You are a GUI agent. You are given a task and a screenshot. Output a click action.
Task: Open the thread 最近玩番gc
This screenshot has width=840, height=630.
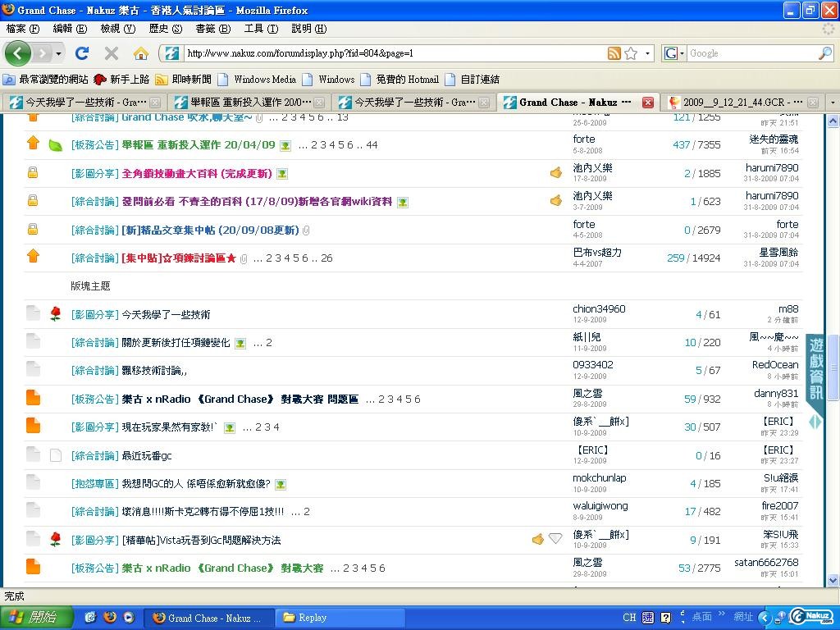point(147,455)
